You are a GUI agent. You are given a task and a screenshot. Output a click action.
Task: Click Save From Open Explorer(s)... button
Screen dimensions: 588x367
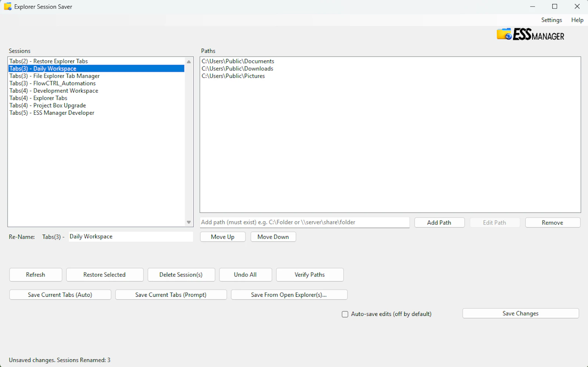click(x=289, y=295)
